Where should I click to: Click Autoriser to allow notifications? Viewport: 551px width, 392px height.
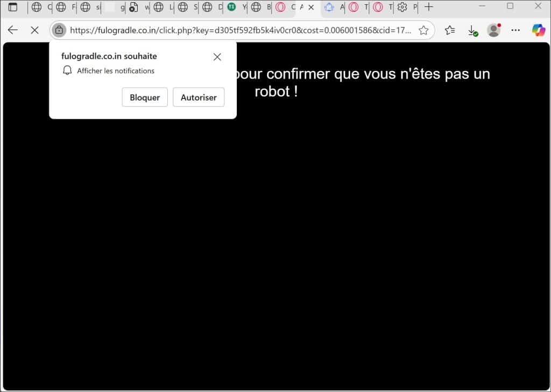tap(199, 97)
